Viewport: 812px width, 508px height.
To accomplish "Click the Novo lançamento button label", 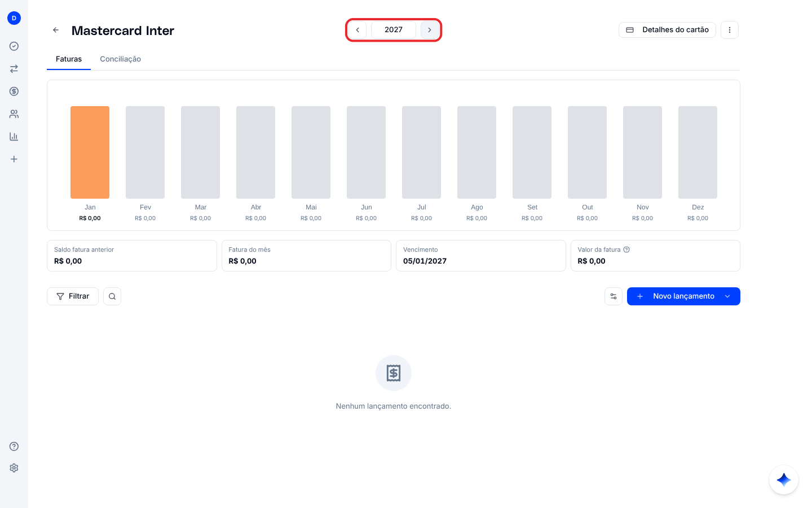I will pos(683,296).
